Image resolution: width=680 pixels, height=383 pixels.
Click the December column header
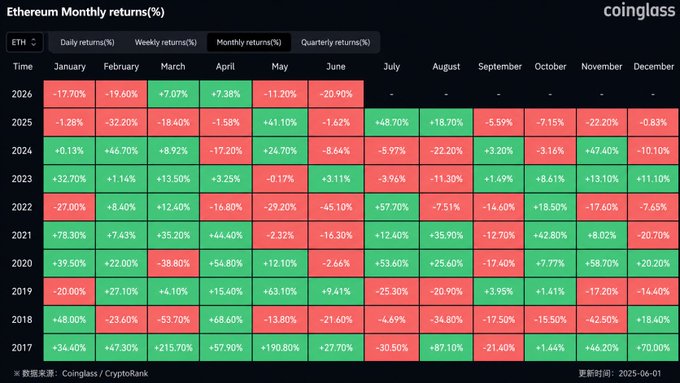tap(653, 66)
